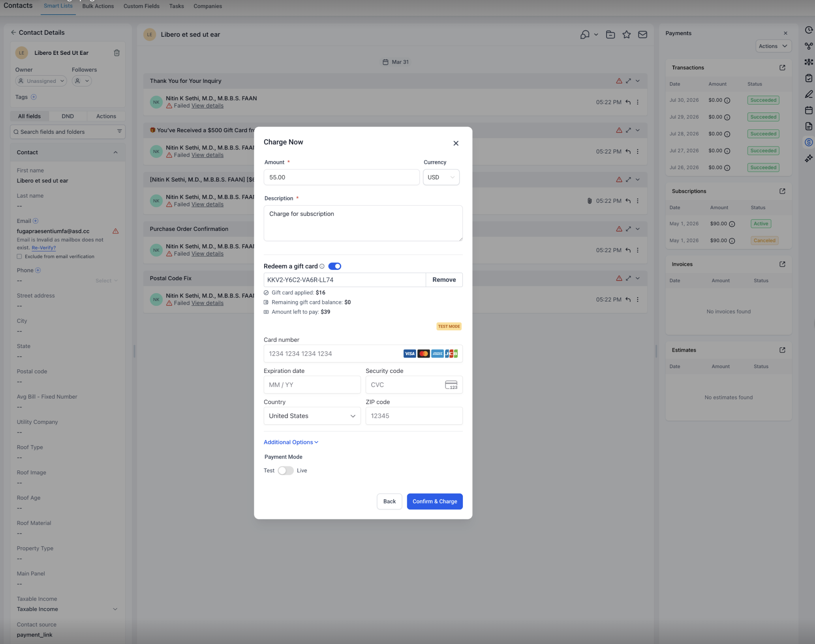Click Confirm & Charge button
The image size is (815, 644).
(x=435, y=502)
